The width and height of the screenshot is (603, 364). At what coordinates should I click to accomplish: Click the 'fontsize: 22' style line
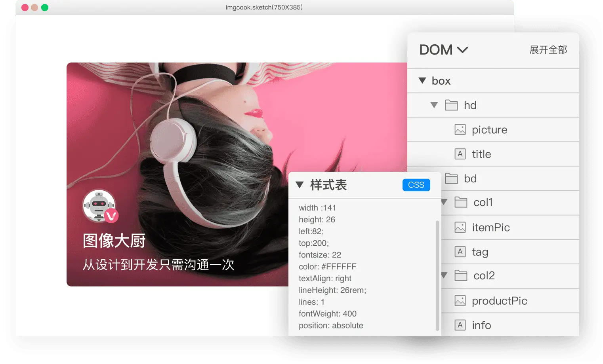click(x=320, y=255)
